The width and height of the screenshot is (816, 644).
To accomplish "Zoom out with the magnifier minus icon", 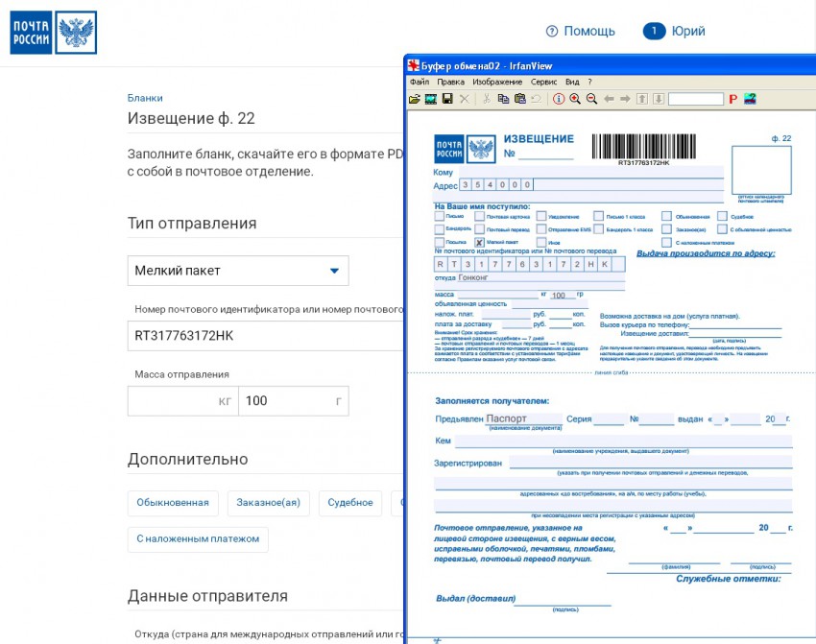I will click(x=591, y=99).
